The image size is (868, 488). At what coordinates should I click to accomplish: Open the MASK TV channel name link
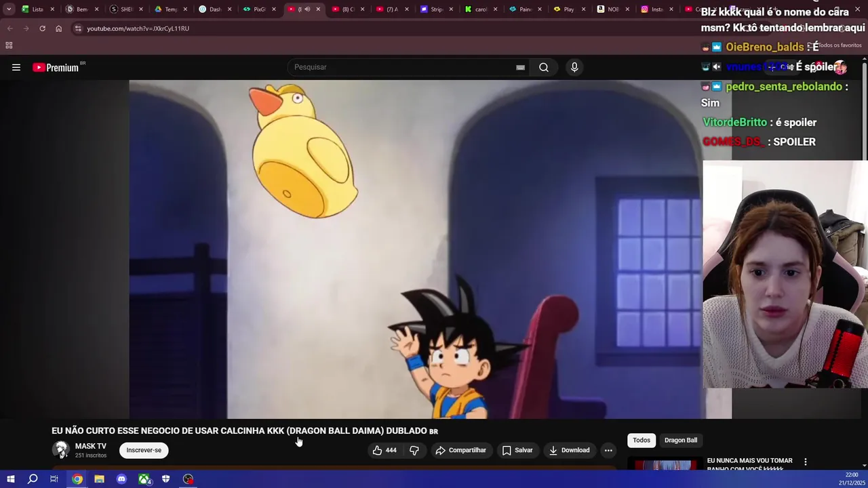pos(91,446)
